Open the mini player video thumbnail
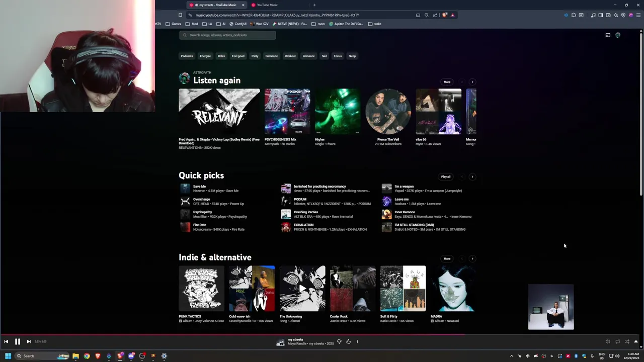Viewport: 644px width, 362px height. pyautogui.click(x=551, y=307)
